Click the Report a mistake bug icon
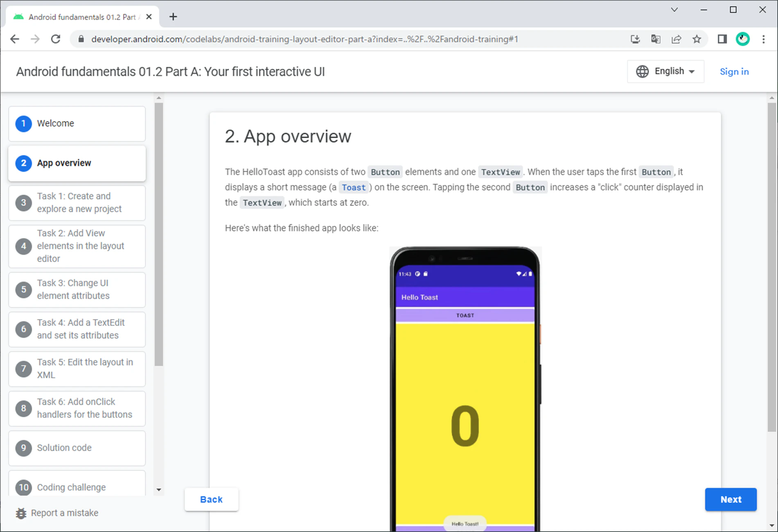The height and width of the screenshot is (532, 778). [21, 513]
